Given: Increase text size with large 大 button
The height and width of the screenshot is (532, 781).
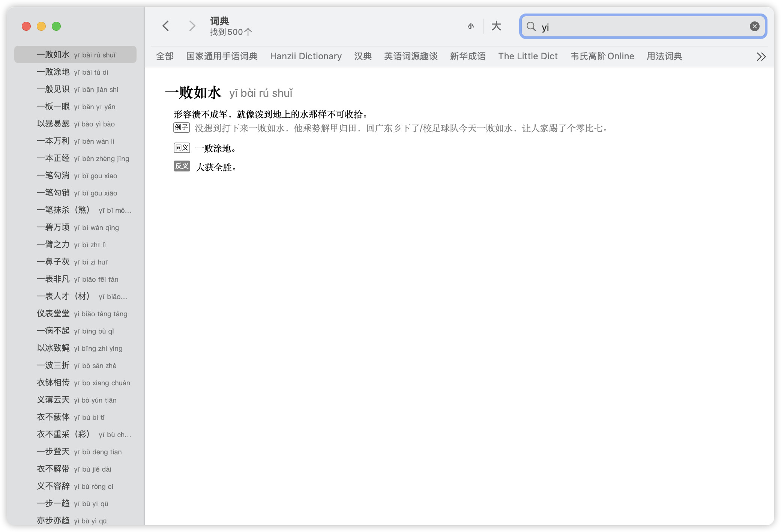Looking at the screenshot, I should click(496, 26).
